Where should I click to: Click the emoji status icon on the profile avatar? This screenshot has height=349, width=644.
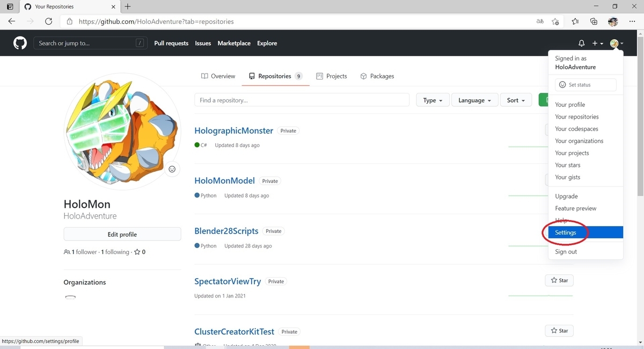pos(172,169)
